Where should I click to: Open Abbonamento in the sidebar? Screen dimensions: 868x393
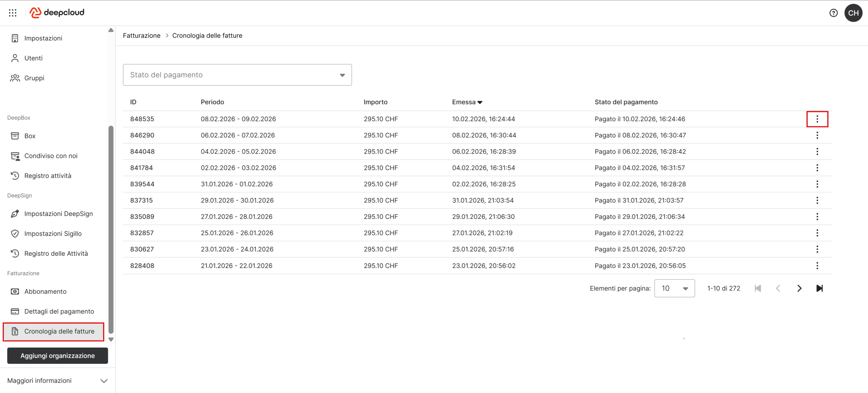(x=45, y=291)
